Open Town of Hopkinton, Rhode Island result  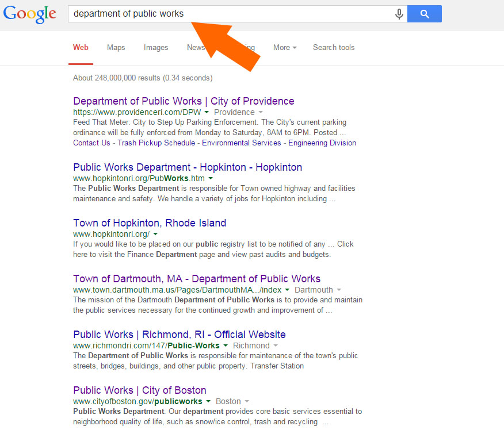pos(150,223)
